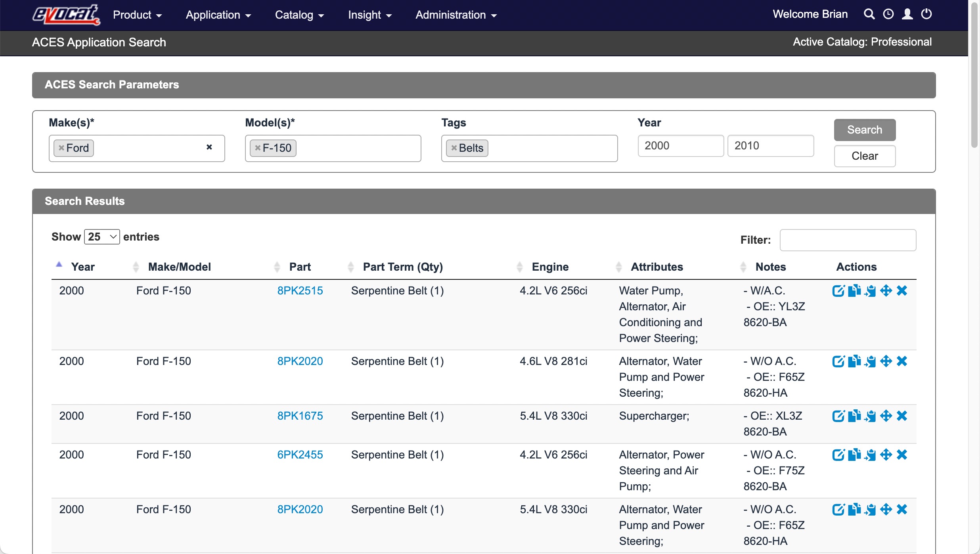Click the Search button
Viewport: 980px width, 554px height.
(865, 130)
